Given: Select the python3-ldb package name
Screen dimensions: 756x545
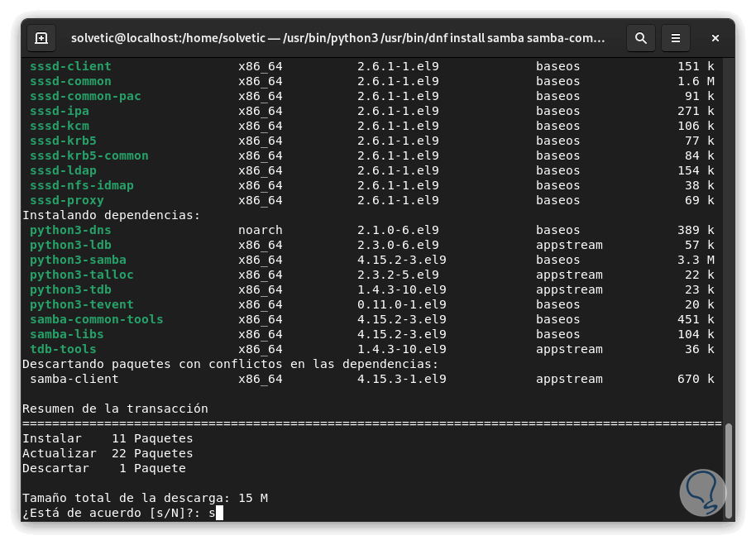Looking at the screenshot, I should point(70,245).
